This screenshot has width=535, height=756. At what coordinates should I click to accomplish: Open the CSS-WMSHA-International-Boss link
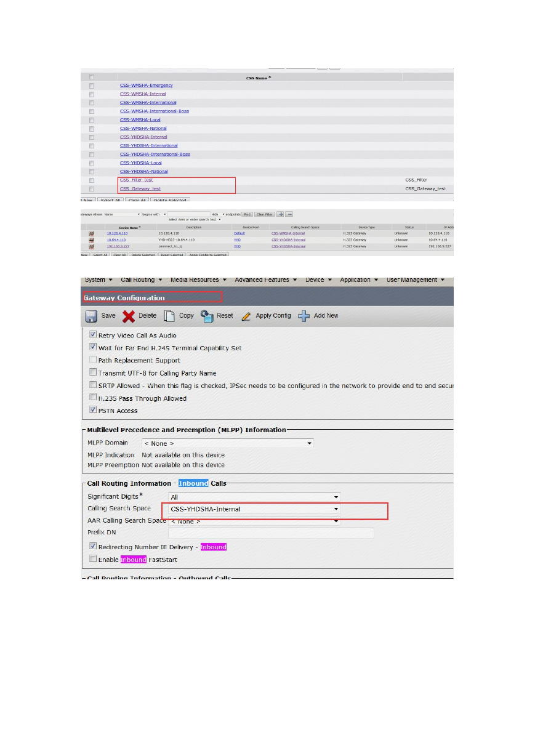coord(155,111)
